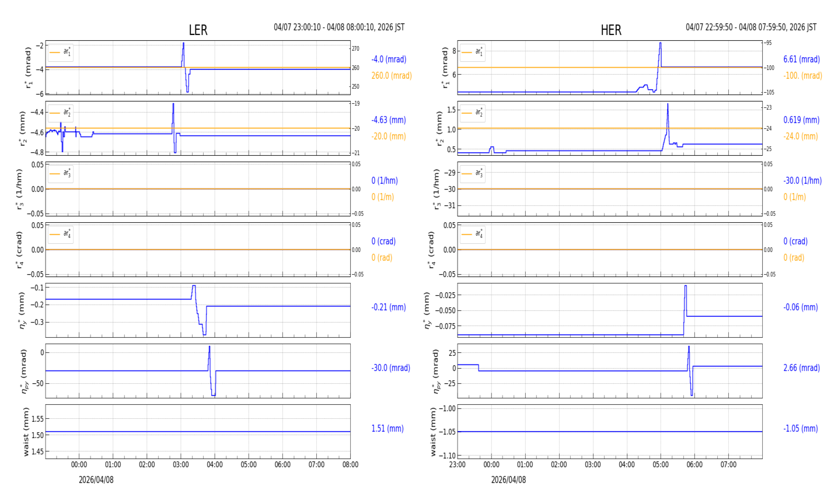Click LER orange value 260.0 (mrad)
This screenshot has height=504, width=824.
391,76
